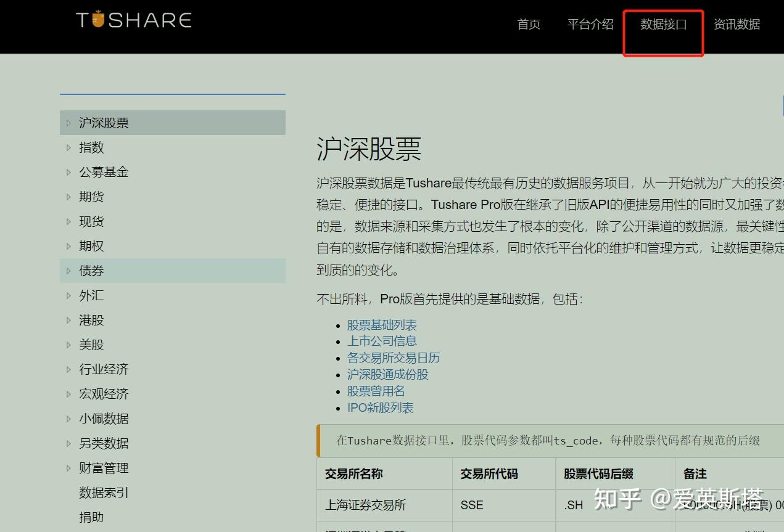The width and height of the screenshot is (784, 532).
Task: Open the 上市公司信息 link
Action: (382, 341)
